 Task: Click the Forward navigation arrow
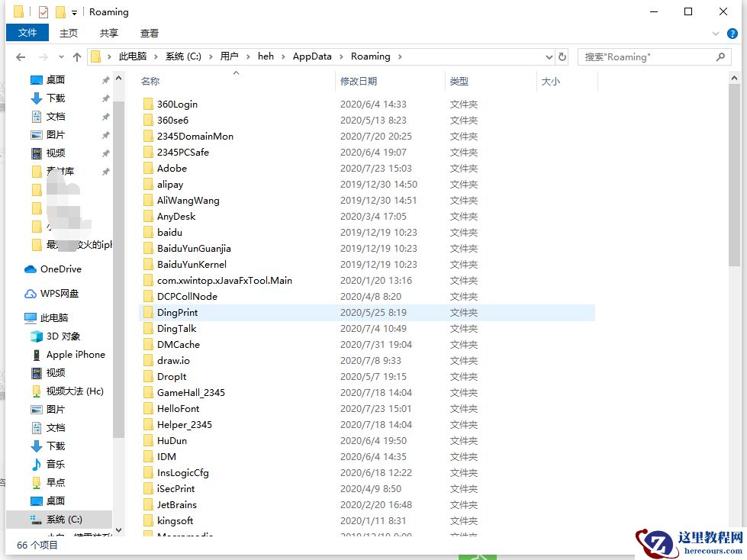(43, 57)
